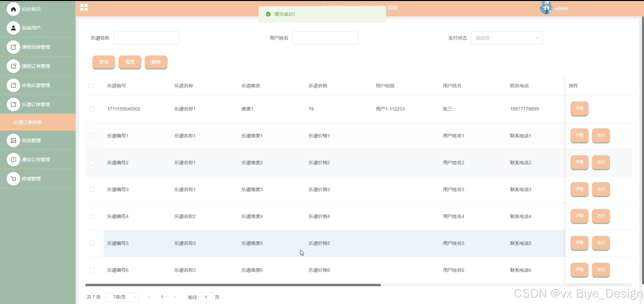
Task: Click 支付 for 乐谱编号1 row
Action: 601,136
